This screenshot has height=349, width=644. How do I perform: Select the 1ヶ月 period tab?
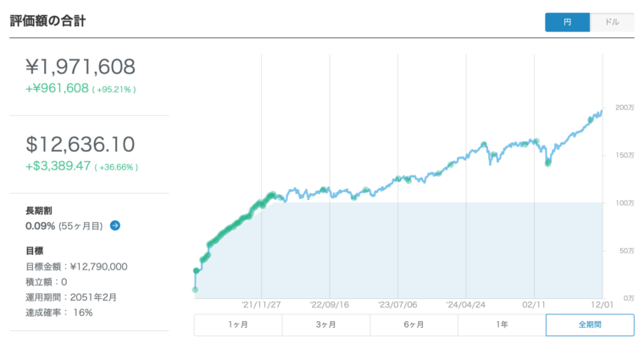pos(238,325)
